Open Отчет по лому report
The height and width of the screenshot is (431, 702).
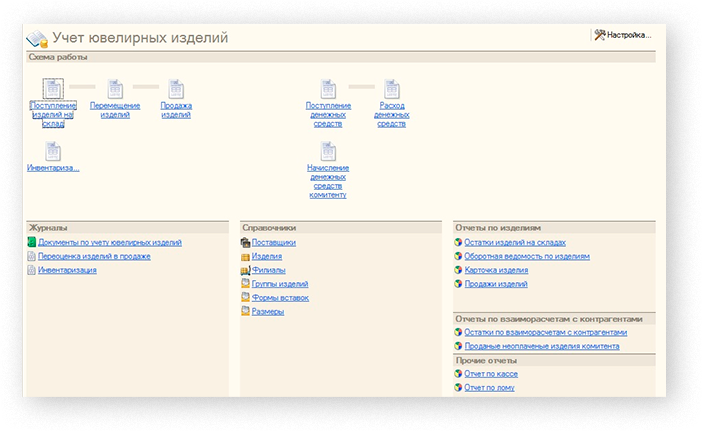click(x=489, y=388)
